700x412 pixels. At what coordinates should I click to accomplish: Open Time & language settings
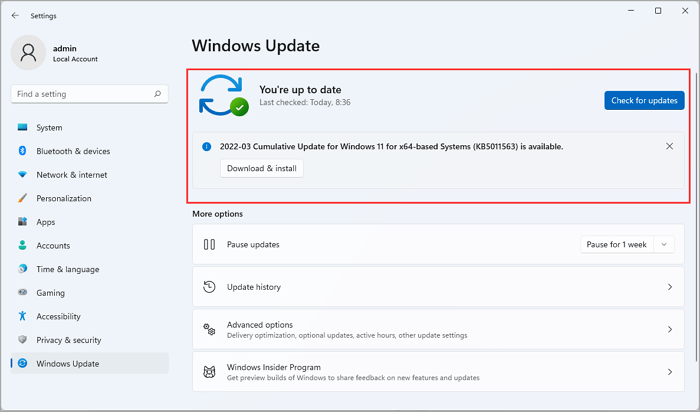point(90,269)
